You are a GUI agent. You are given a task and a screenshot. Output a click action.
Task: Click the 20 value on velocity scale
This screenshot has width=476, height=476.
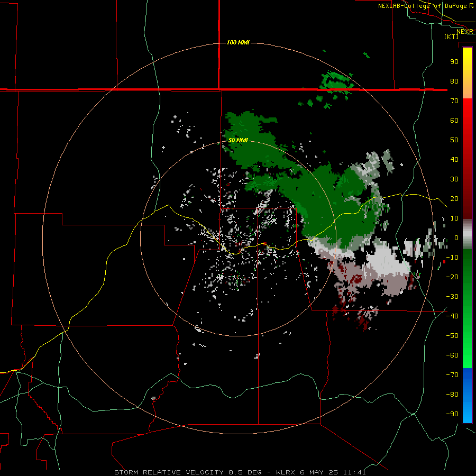(454, 199)
